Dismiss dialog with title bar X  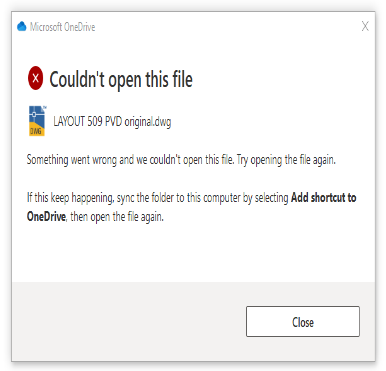tap(365, 26)
